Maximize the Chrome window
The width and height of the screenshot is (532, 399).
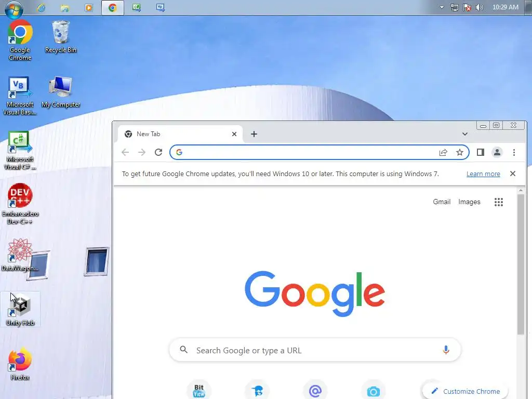[496, 126]
